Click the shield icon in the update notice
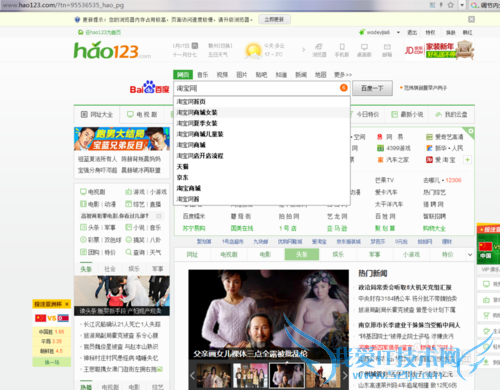Viewport: 500px width, 390px height. pyautogui.click(x=77, y=20)
